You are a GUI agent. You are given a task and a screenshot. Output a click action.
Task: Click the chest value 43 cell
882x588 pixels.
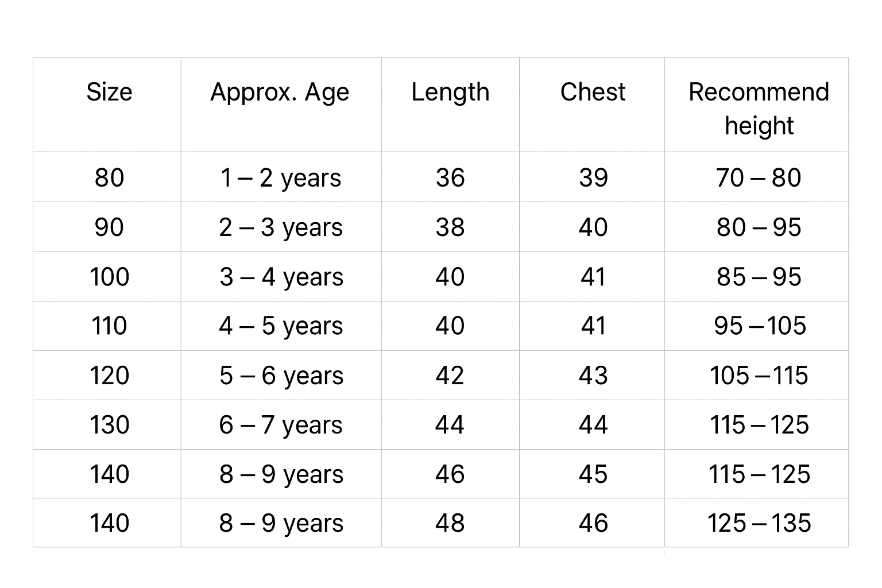point(593,376)
